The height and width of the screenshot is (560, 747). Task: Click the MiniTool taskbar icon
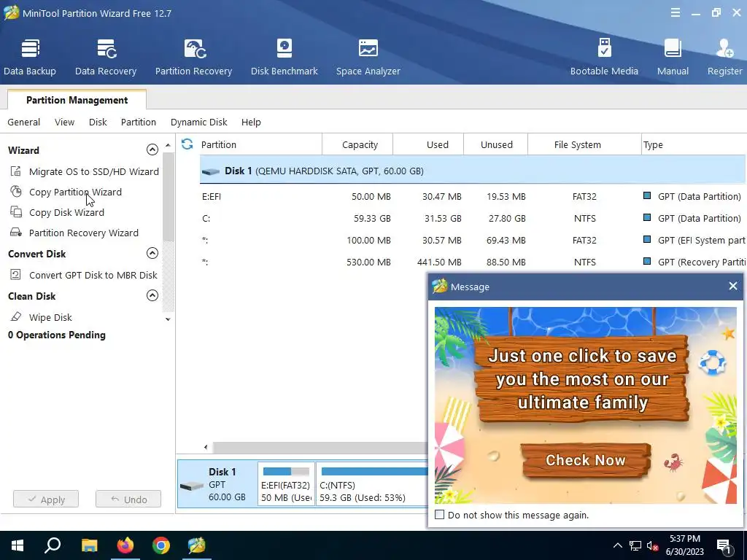pyautogui.click(x=196, y=545)
